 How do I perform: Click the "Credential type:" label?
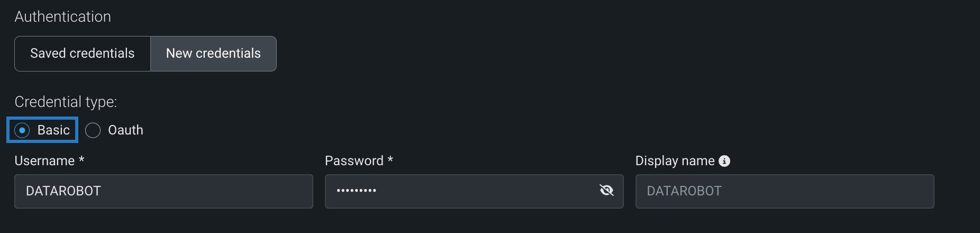click(x=66, y=102)
